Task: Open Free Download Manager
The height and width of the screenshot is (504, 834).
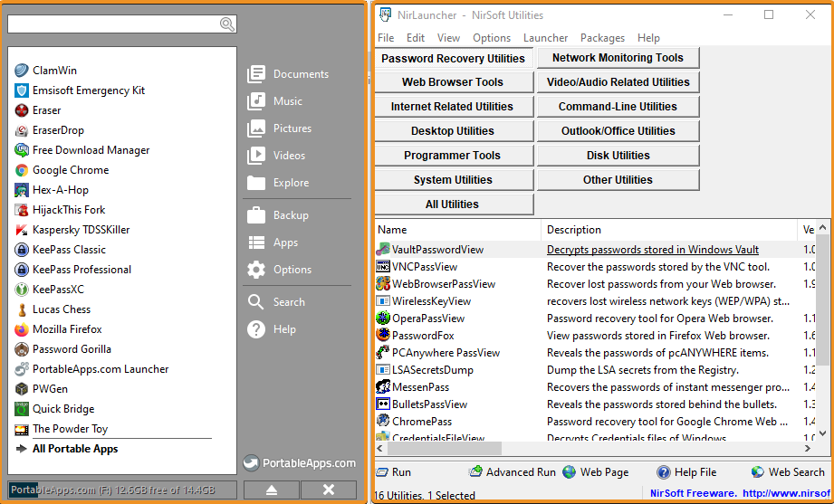Action: coord(81,150)
